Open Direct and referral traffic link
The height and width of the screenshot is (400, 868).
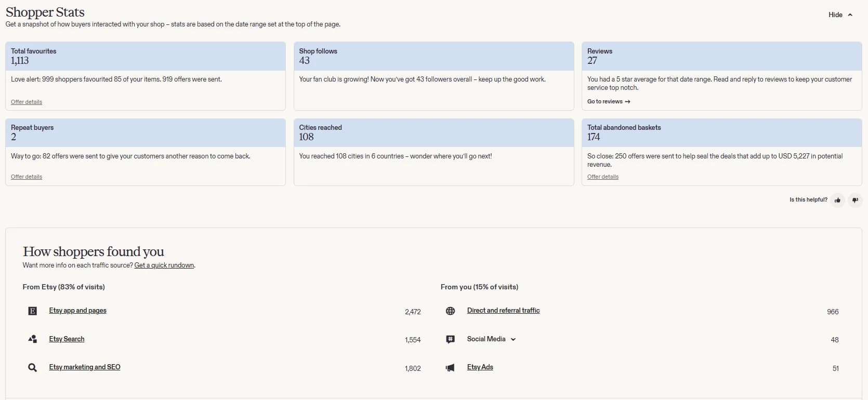[x=503, y=311]
